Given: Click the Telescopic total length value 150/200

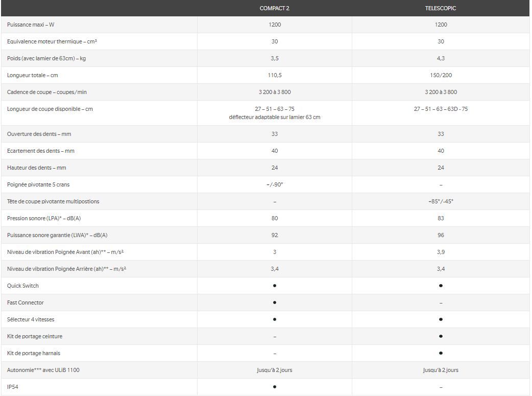Looking at the screenshot, I should [441, 75].
